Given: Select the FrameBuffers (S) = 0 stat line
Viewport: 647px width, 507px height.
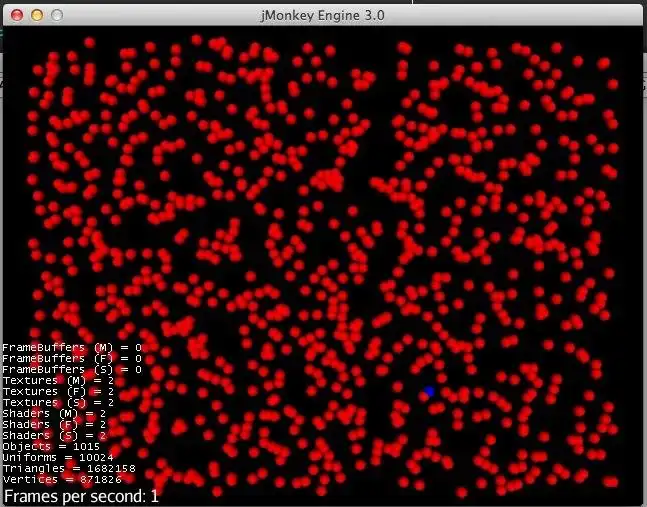Looking at the screenshot, I should (72, 369).
